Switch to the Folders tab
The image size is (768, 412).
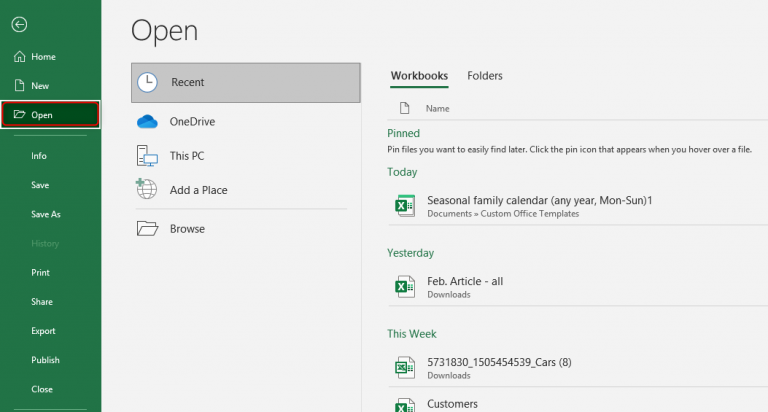tap(485, 76)
